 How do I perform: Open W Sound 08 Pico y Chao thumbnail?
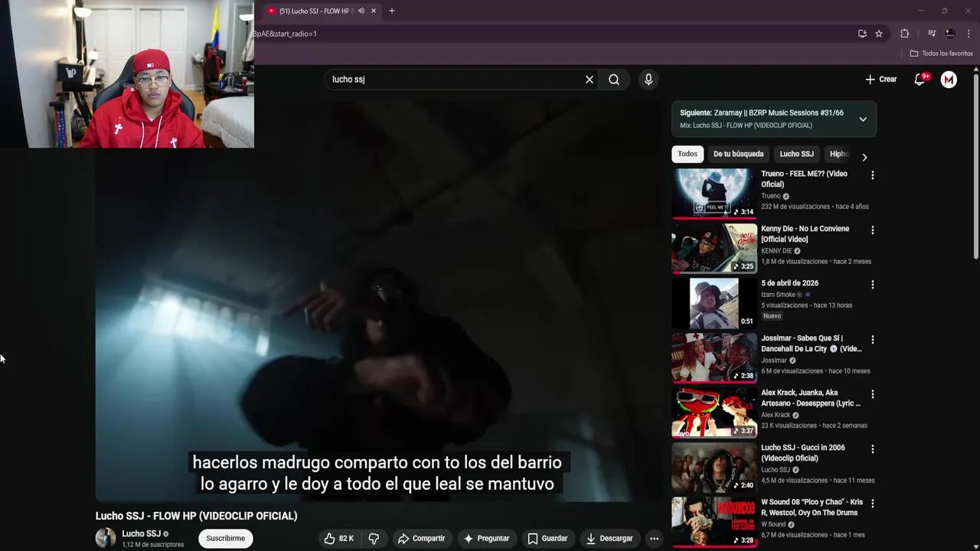[714, 522]
